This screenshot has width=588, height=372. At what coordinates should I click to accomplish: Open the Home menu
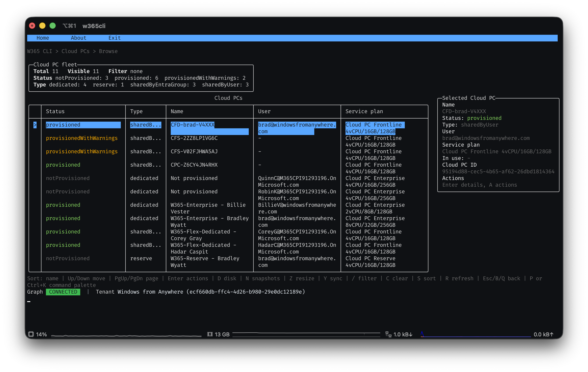(x=43, y=38)
